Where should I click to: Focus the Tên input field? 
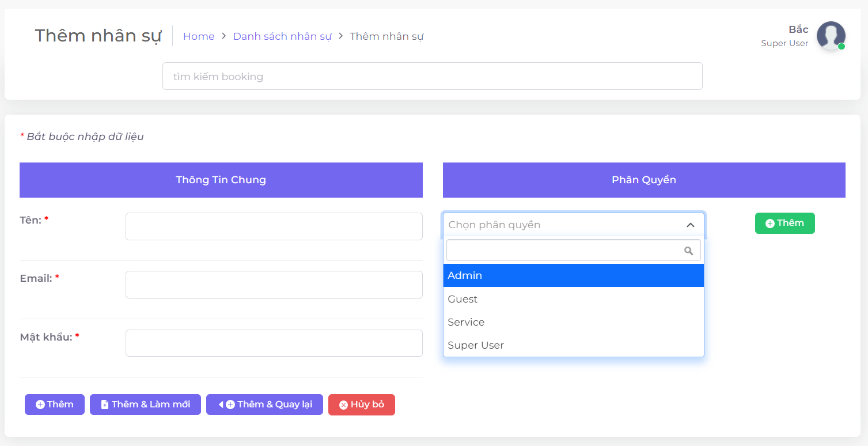(x=274, y=226)
